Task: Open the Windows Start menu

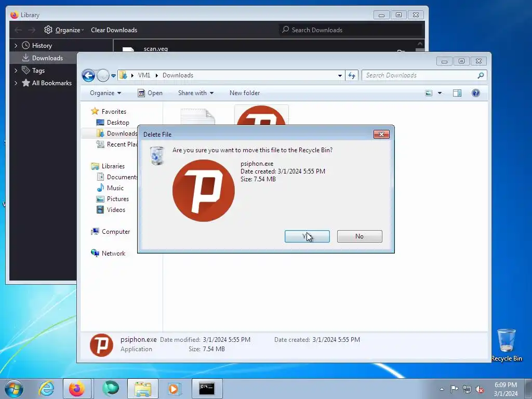Action: [x=14, y=389]
